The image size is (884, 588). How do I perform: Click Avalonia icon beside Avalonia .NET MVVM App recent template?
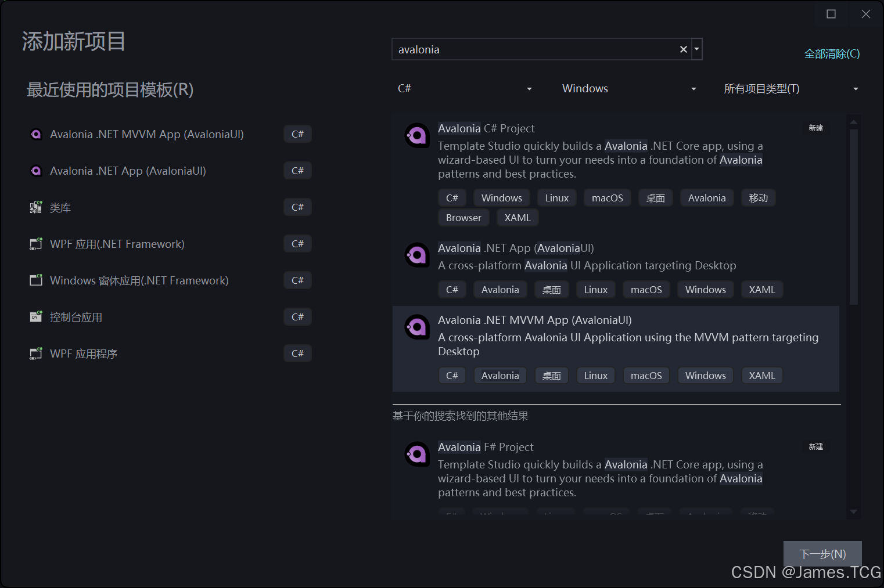(x=36, y=134)
